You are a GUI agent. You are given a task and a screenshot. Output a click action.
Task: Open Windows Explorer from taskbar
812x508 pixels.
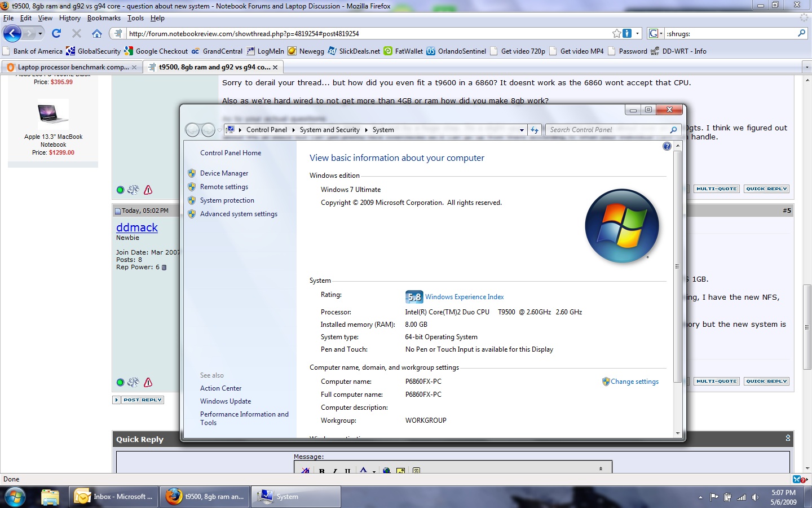50,497
